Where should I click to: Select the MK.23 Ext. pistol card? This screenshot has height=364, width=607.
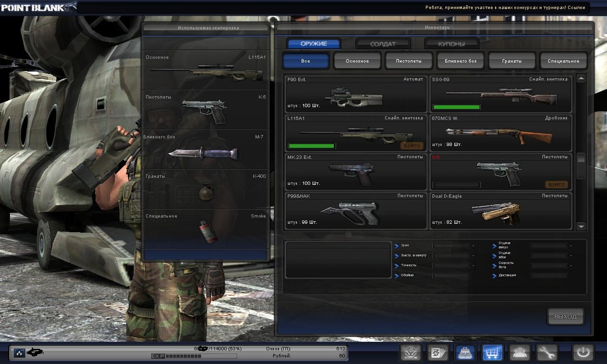[x=356, y=172]
